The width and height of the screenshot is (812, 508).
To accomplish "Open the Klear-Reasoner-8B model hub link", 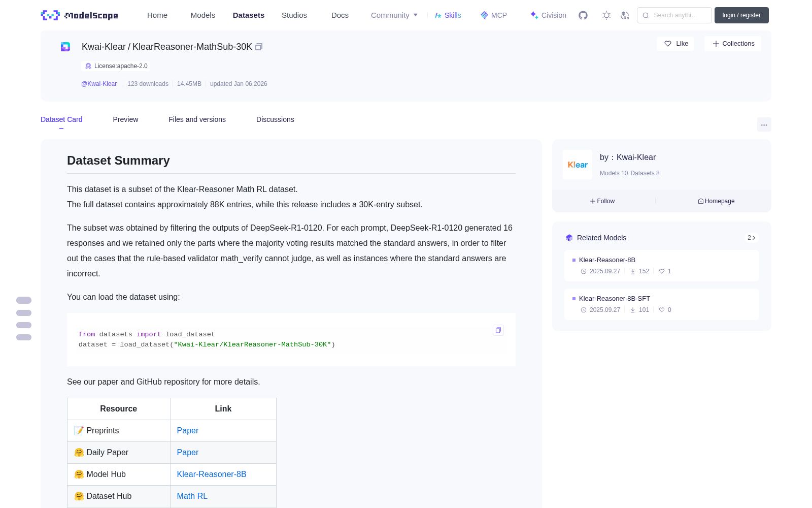I will (x=212, y=474).
